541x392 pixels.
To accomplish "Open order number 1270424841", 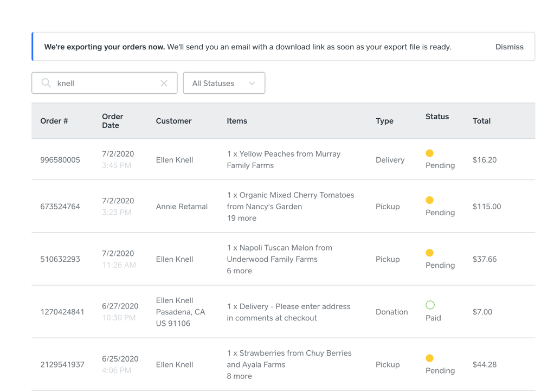I will [x=62, y=312].
